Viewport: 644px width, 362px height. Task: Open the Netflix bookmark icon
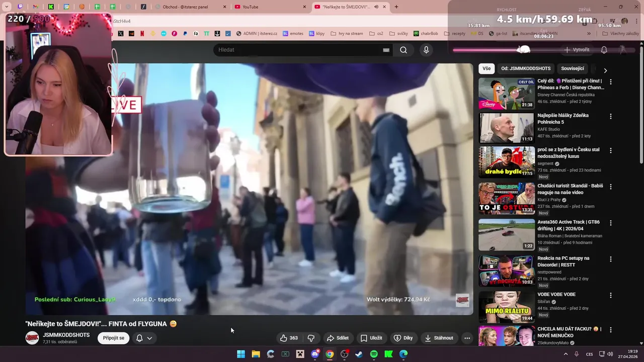click(142, 34)
